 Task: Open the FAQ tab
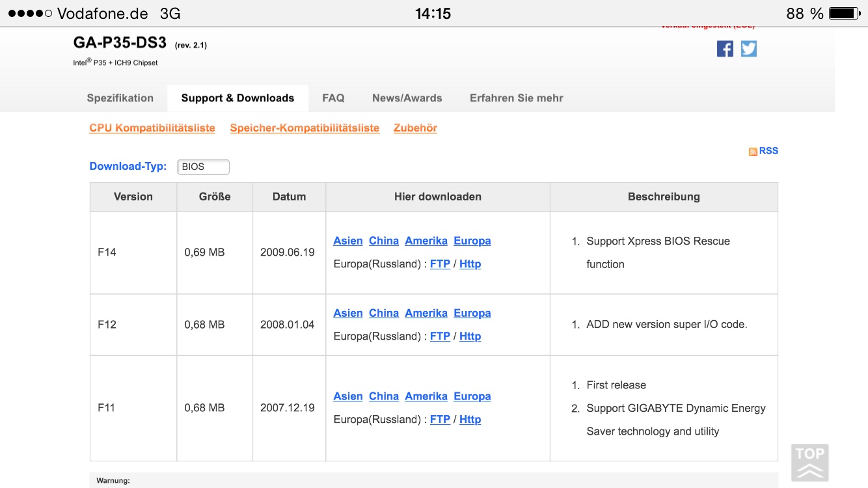[333, 98]
